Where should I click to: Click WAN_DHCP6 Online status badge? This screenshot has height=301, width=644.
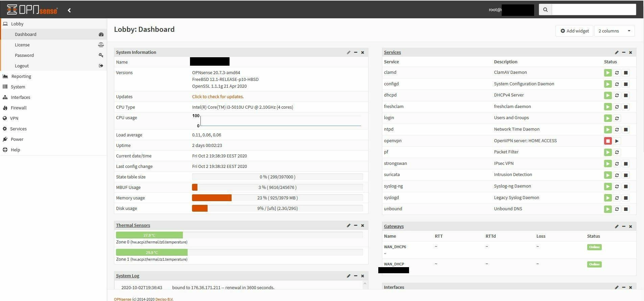pyautogui.click(x=594, y=247)
